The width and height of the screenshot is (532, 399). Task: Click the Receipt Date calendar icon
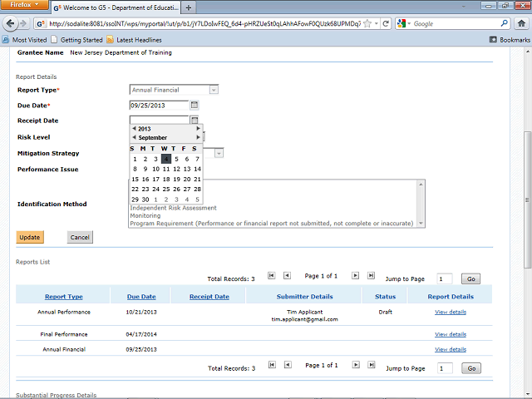click(195, 121)
